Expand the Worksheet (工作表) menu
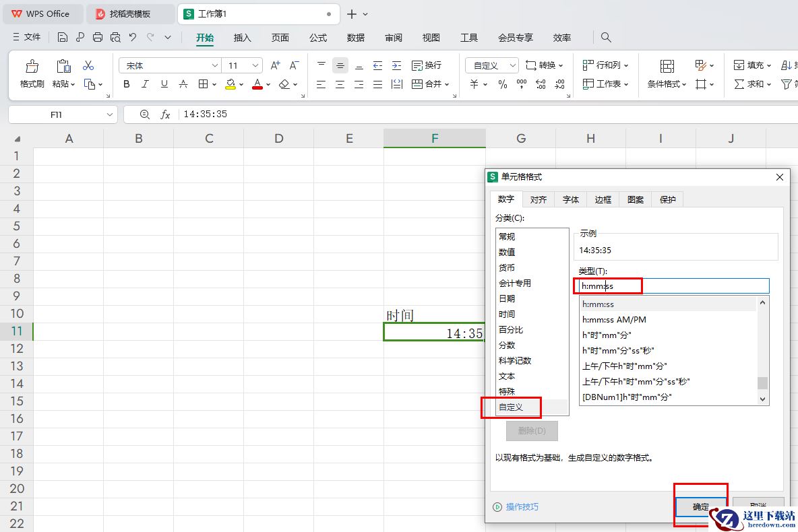Image resolution: width=798 pixels, height=532 pixels. tap(606, 84)
